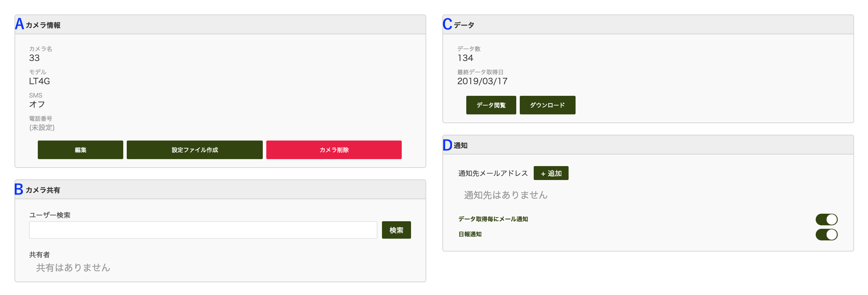This screenshot has width=868, height=295.
Task: Click the ダウンロード button
Action: click(547, 105)
